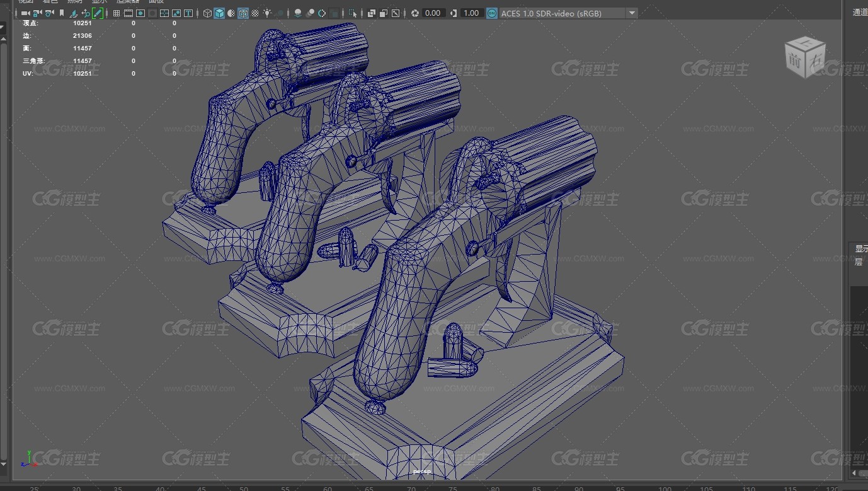Open the 层 menu in layer editor
The height and width of the screenshot is (491, 868).
(859, 262)
